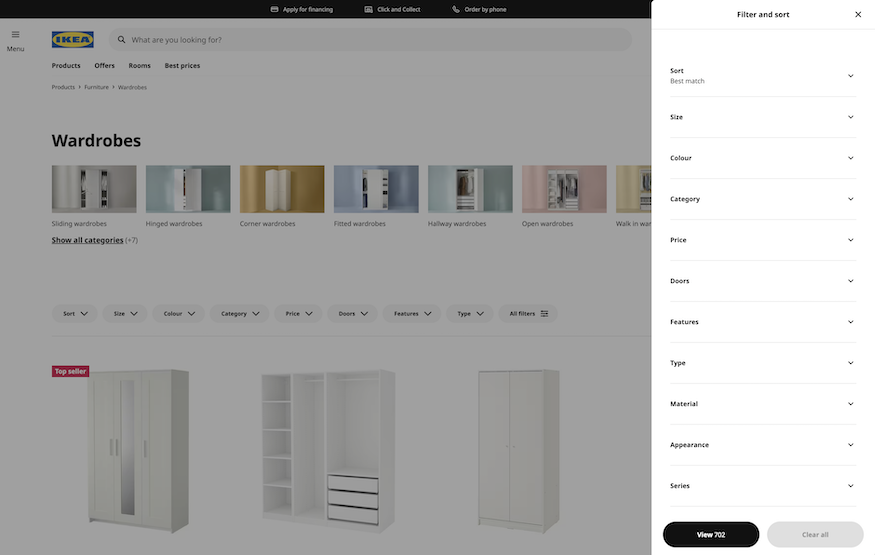Click Order by phone link
This screenshot has width=875, height=555.
[x=485, y=9]
